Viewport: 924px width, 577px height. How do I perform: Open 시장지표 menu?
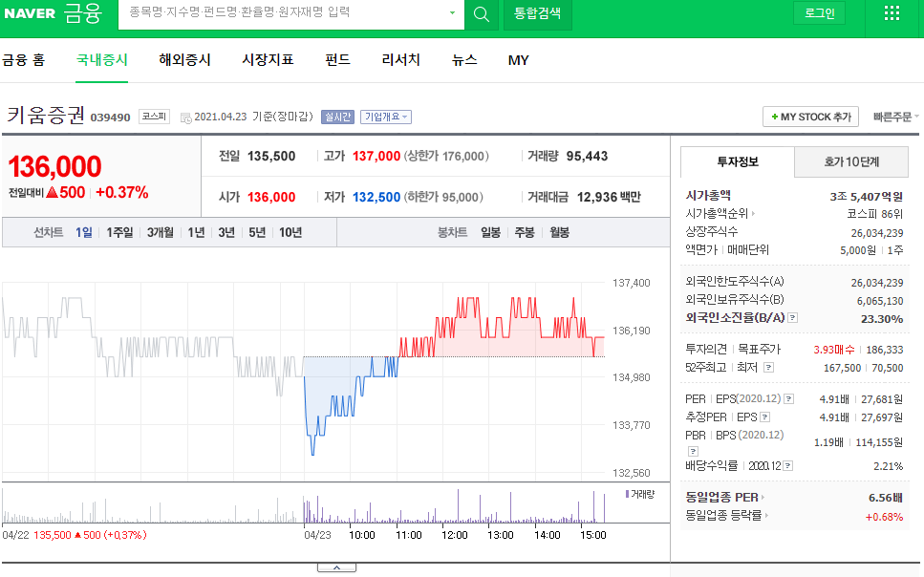[268, 60]
